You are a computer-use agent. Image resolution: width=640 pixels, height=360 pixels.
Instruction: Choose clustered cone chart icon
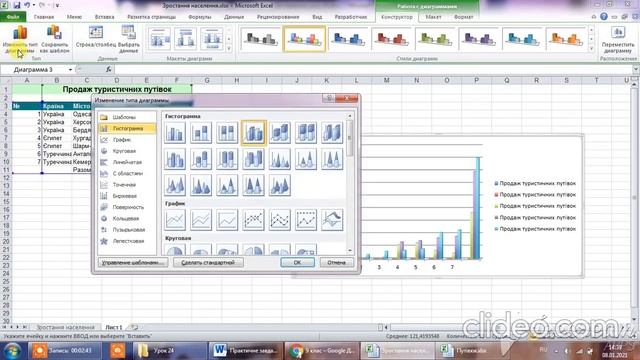coord(280,159)
